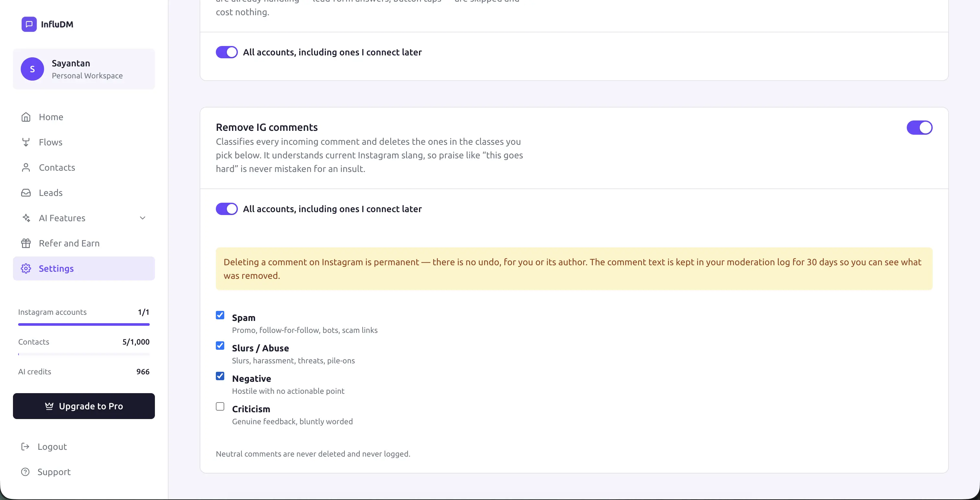The image size is (980, 500).
Task: Uncheck the Slurs / Abuse checkbox
Action: pos(220,346)
